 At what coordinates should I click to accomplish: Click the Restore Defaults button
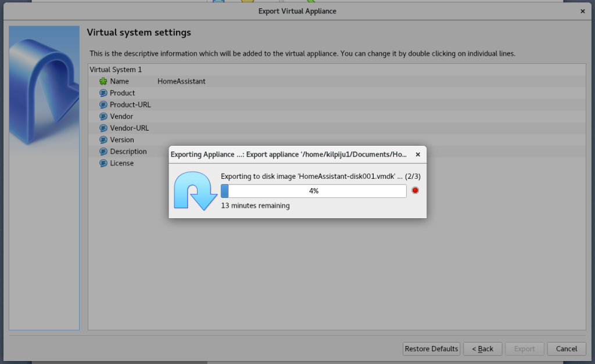(432, 349)
